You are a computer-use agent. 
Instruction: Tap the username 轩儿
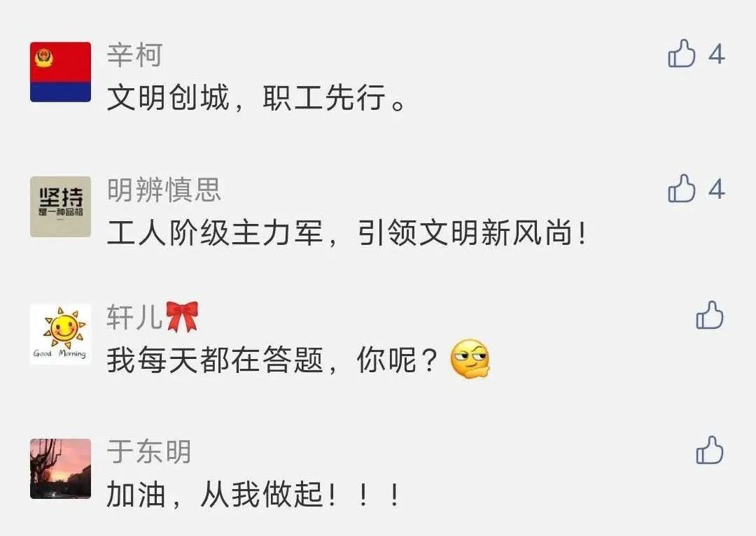(135, 317)
